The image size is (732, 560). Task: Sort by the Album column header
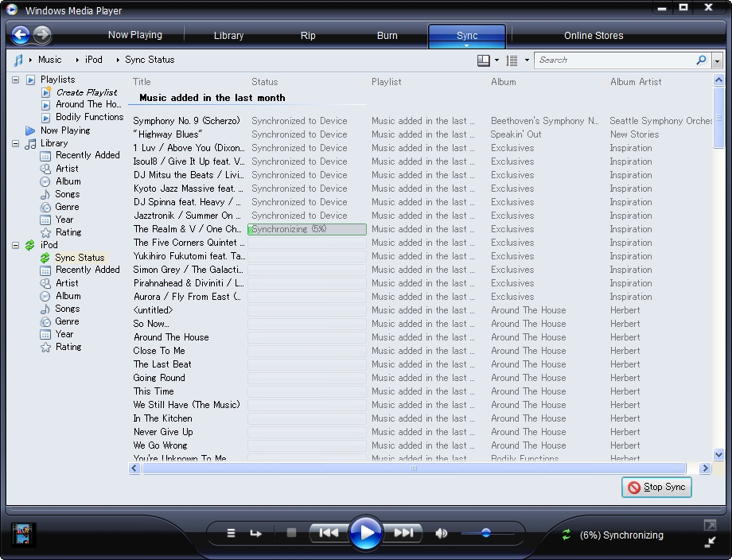click(503, 82)
